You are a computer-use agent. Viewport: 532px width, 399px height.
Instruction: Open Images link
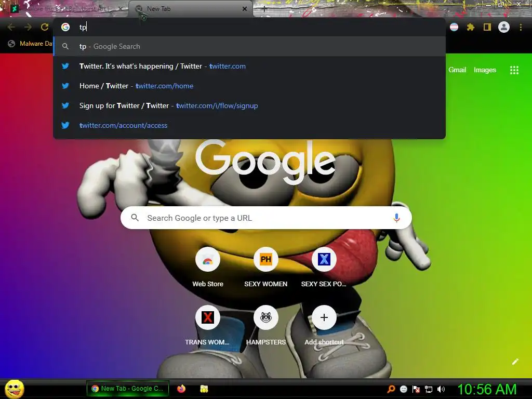pos(485,70)
